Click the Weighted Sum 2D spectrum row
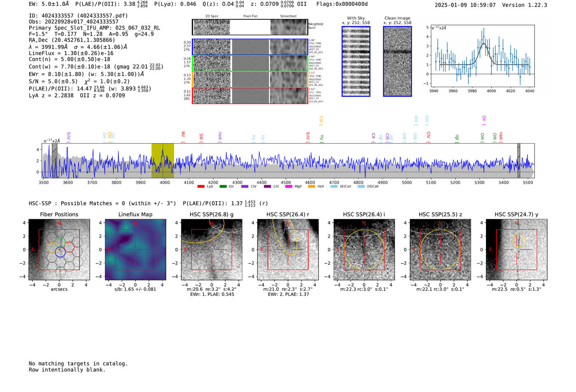This screenshot has height=392, width=576. pyautogui.click(x=250, y=27)
